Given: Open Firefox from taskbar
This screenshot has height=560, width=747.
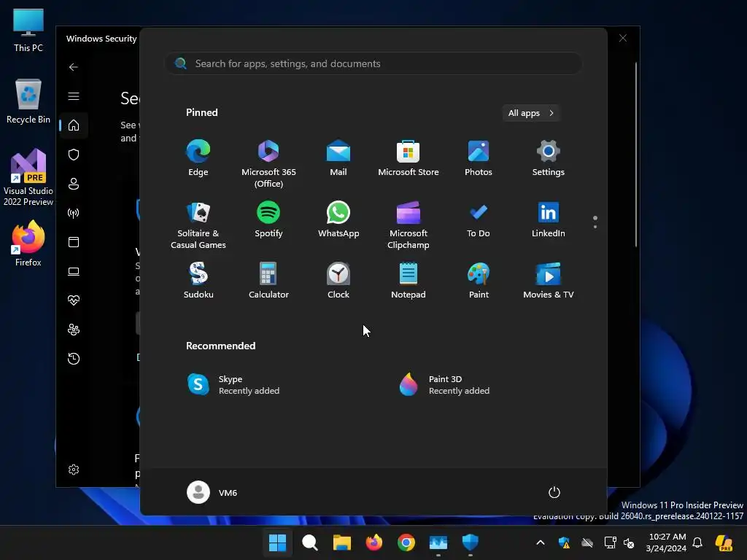Looking at the screenshot, I should tap(374, 542).
